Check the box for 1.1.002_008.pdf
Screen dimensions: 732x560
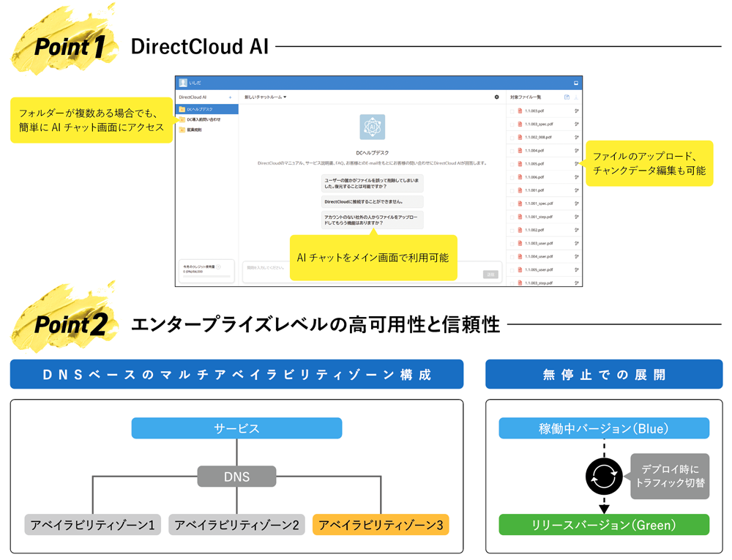coord(512,138)
